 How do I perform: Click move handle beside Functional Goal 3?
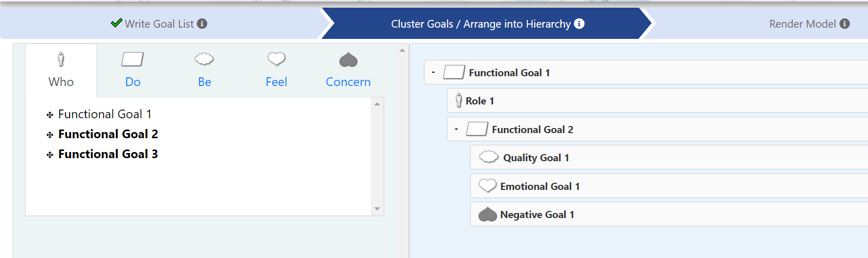[50, 155]
